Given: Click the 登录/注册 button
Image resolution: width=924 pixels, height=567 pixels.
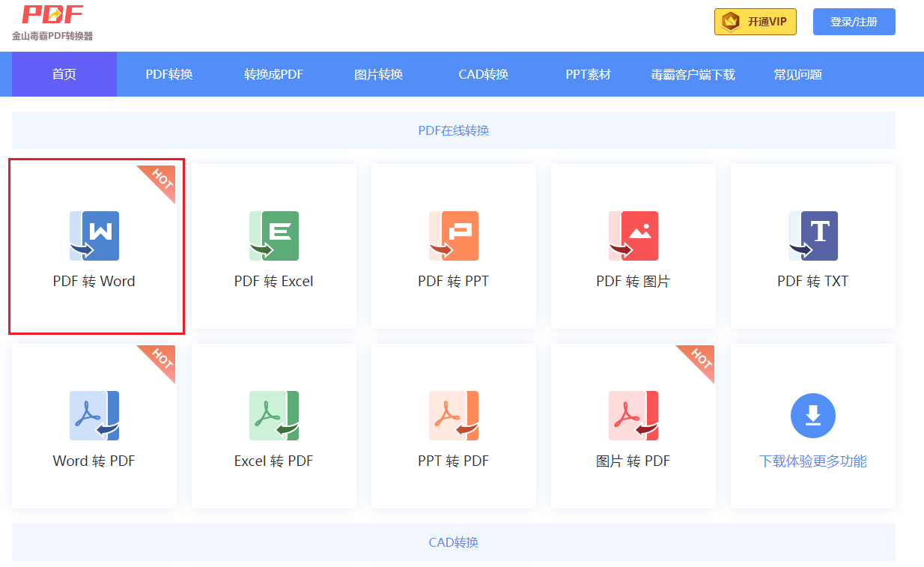Looking at the screenshot, I should point(854,22).
